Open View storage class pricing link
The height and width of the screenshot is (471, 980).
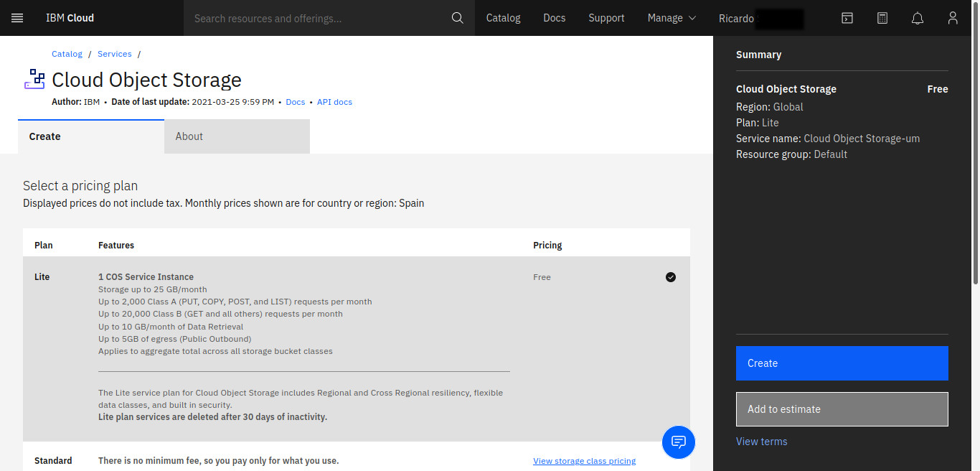(584, 461)
